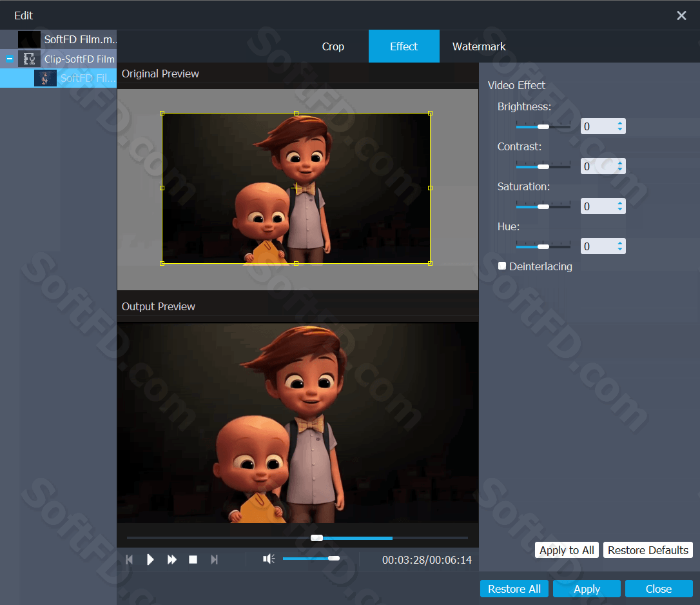Adjust the Hue slider handle

(x=543, y=246)
